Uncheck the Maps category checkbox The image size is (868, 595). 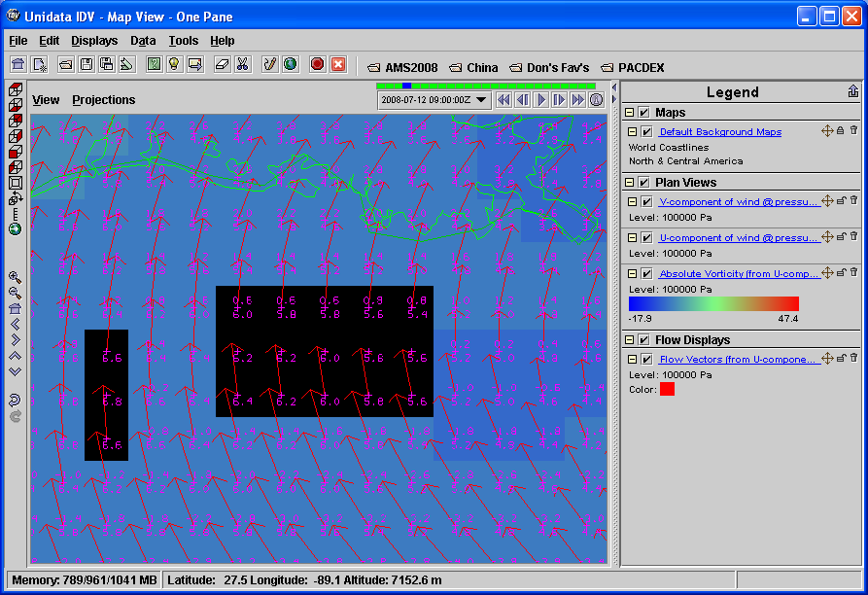643,113
